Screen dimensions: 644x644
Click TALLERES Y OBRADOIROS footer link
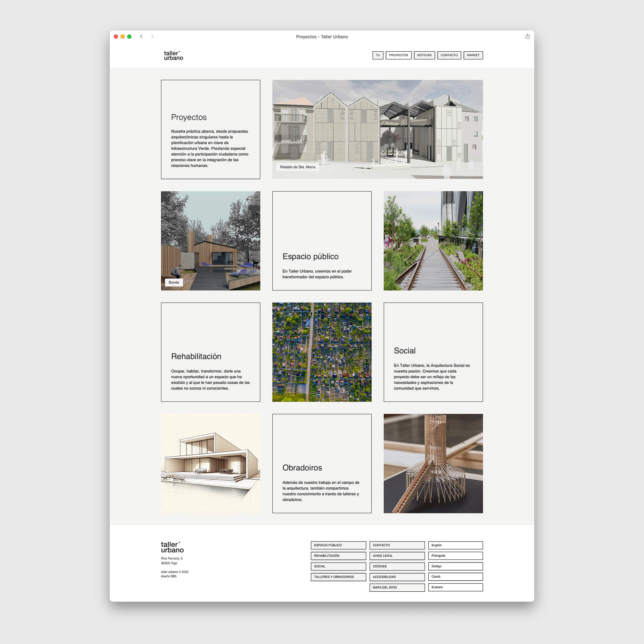(x=338, y=577)
